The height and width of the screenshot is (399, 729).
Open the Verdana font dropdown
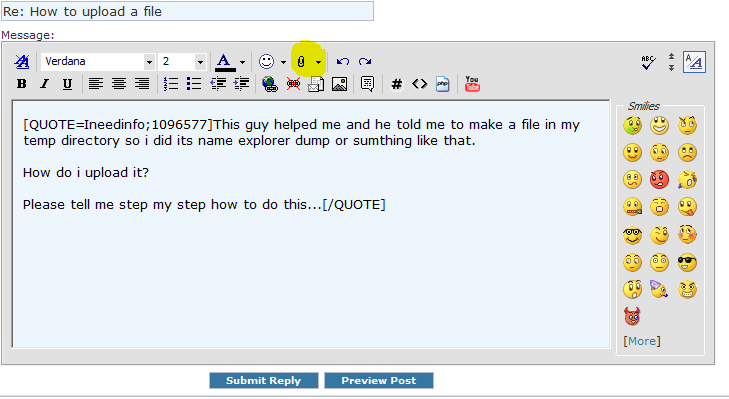click(x=149, y=62)
